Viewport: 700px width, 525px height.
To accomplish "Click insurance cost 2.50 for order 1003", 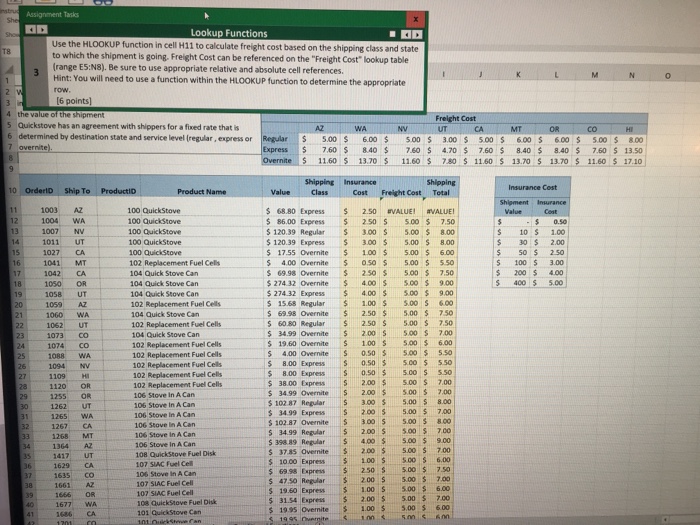I will coord(360,211).
